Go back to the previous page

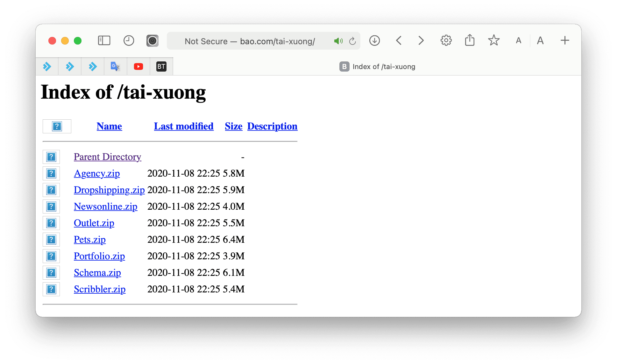pyautogui.click(x=398, y=41)
